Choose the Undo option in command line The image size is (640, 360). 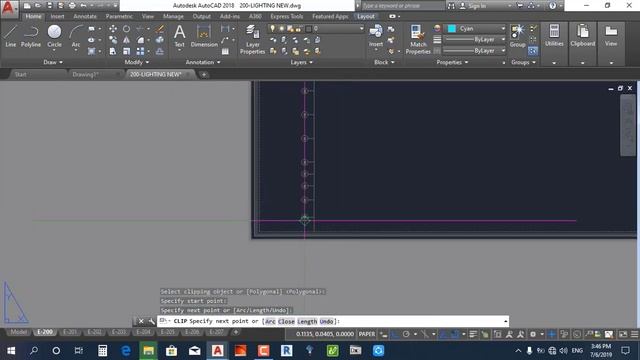326,321
